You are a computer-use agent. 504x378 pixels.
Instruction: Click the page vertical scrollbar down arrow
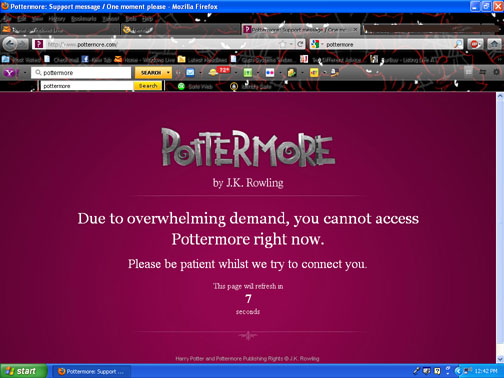coord(500,359)
